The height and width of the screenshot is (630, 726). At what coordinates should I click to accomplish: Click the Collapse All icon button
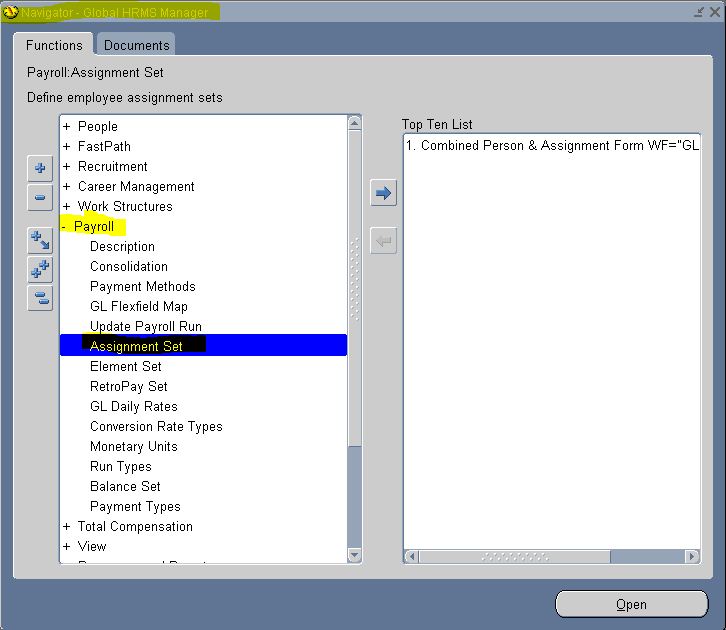40,298
